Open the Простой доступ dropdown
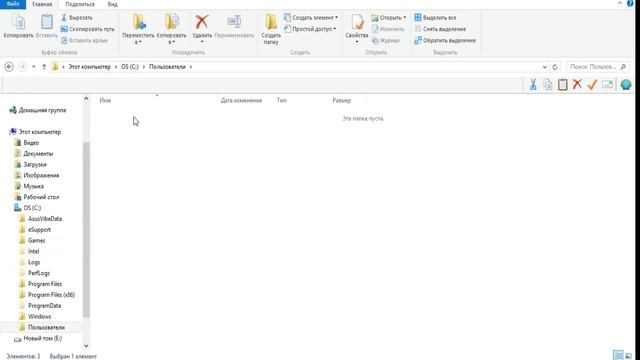This screenshot has height=360, width=640. [x=310, y=29]
